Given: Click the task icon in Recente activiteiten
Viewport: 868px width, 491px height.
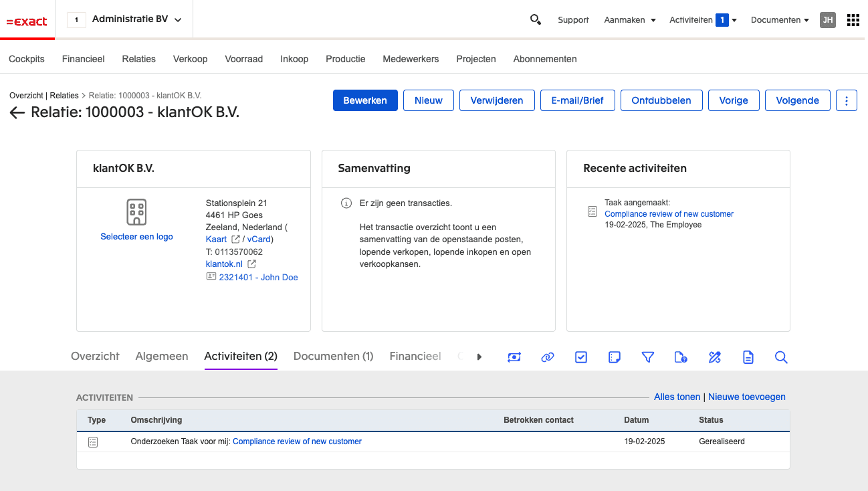Looking at the screenshot, I should [x=592, y=211].
